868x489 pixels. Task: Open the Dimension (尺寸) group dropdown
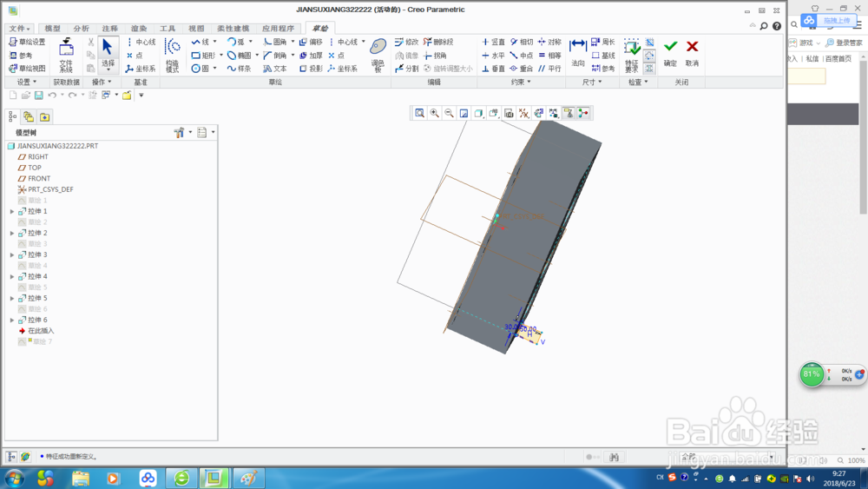[592, 82]
